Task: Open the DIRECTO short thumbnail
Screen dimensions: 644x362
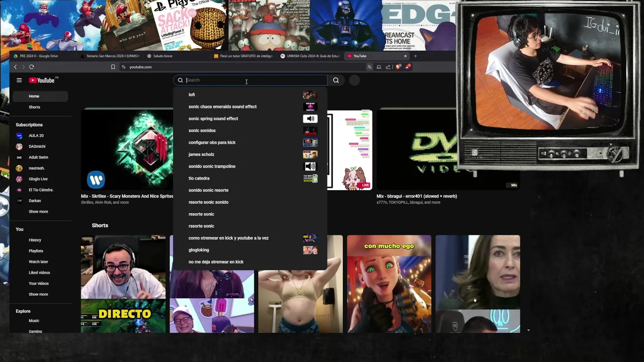Action: tap(123, 284)
